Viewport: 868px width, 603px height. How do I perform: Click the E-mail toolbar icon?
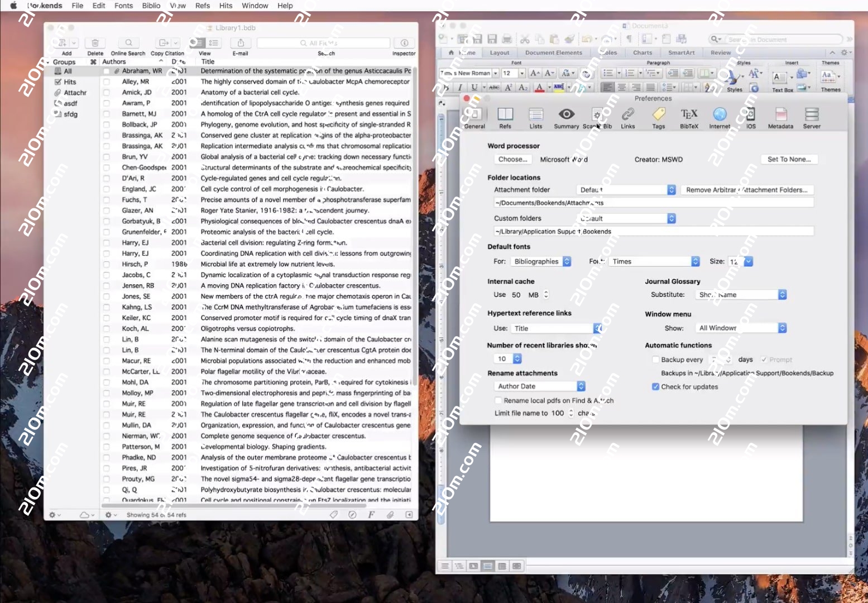point(241,44)
